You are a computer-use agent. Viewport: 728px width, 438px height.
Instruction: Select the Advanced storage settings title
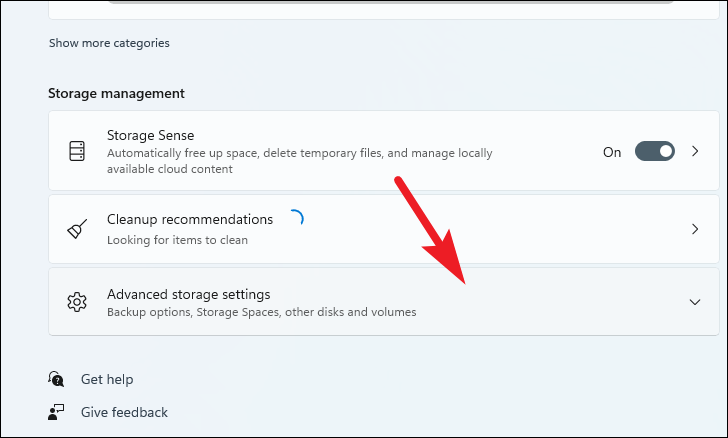189,294
